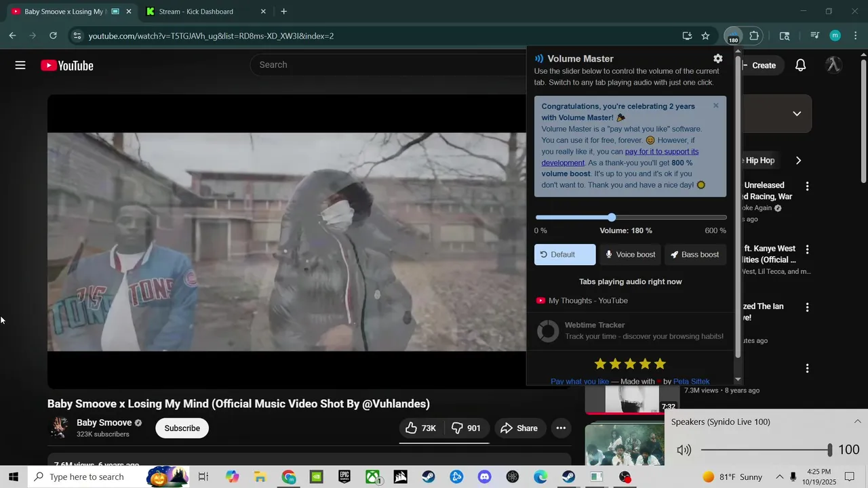Collapse Speakers device selector chevron

pyautogui.click(x=857, y=422)
